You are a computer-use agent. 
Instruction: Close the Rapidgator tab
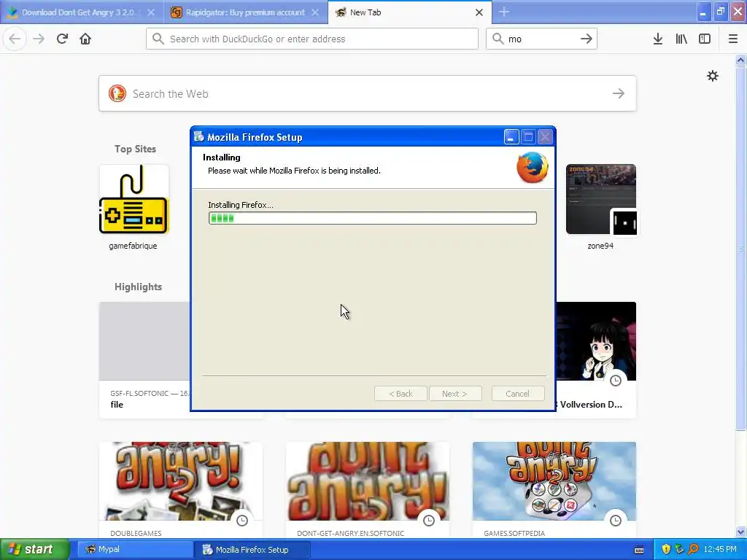pos(315,12)
